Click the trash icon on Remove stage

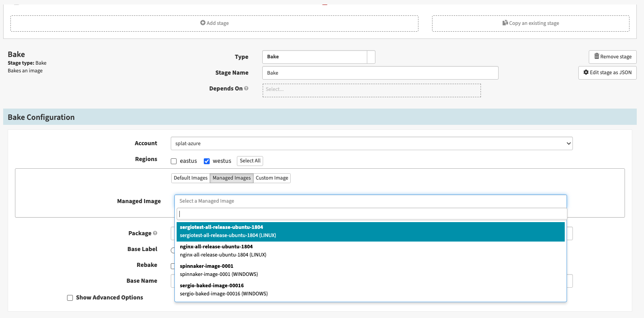click(596, 57)
